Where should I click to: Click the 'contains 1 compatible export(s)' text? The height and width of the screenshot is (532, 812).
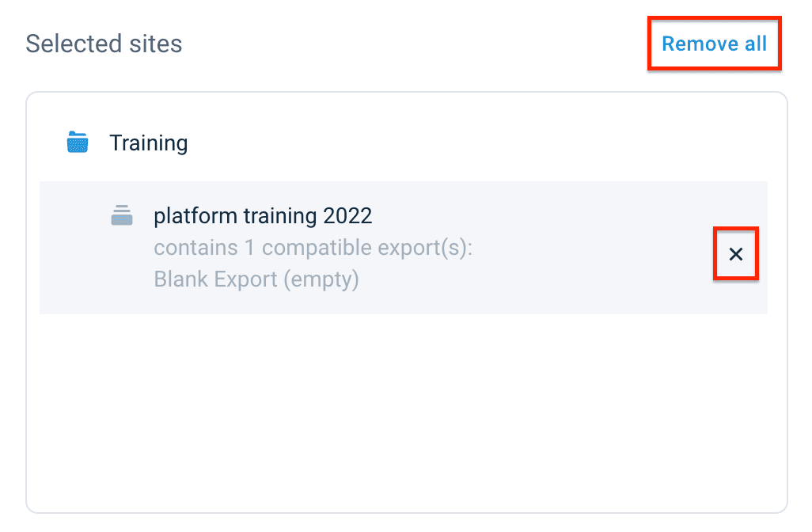point(313,248)
